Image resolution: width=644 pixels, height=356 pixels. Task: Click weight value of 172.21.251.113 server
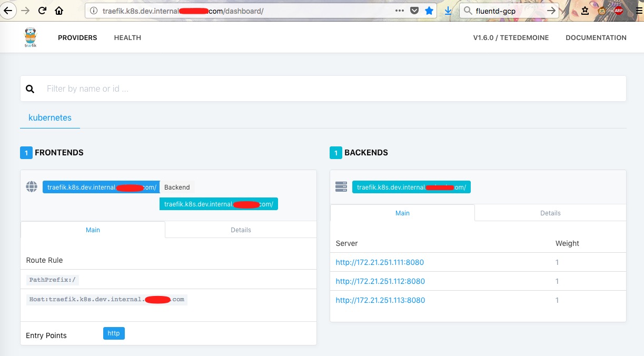point(557,300)
